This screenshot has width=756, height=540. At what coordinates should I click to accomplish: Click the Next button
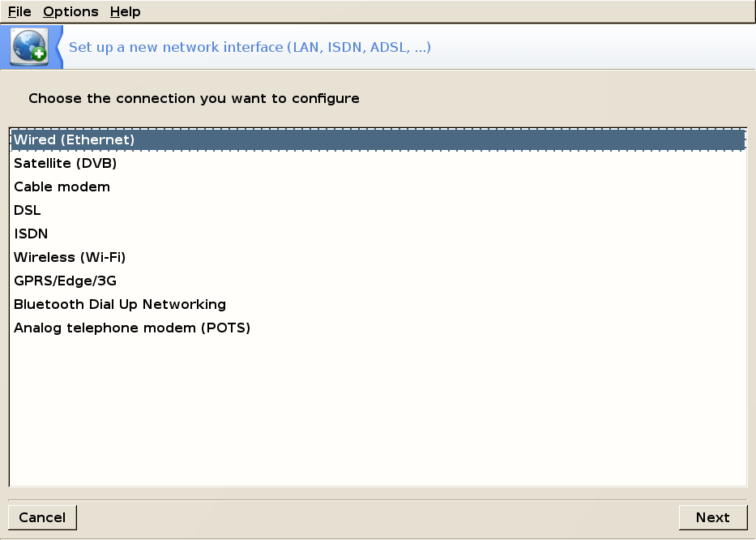712,517
